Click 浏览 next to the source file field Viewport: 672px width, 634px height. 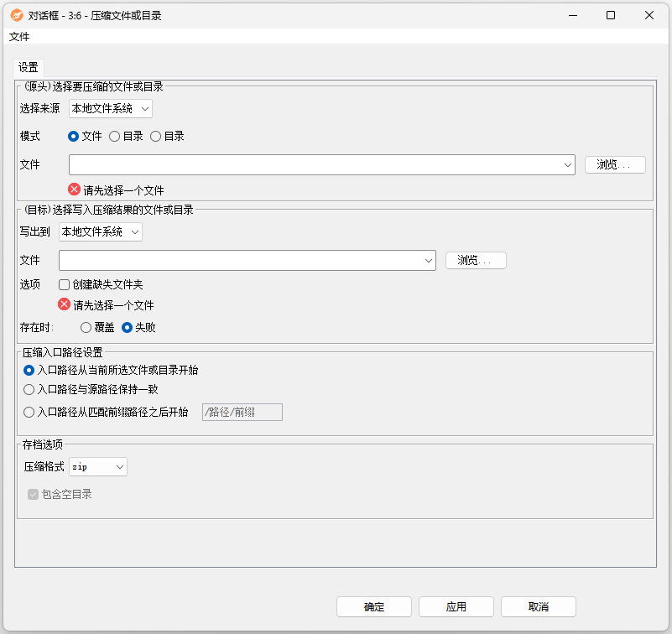[615, 164]
